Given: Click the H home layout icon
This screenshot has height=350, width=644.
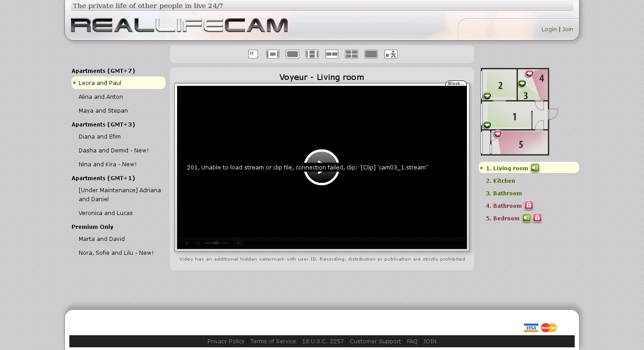Looking at the screenshot, I should (253, 54).
